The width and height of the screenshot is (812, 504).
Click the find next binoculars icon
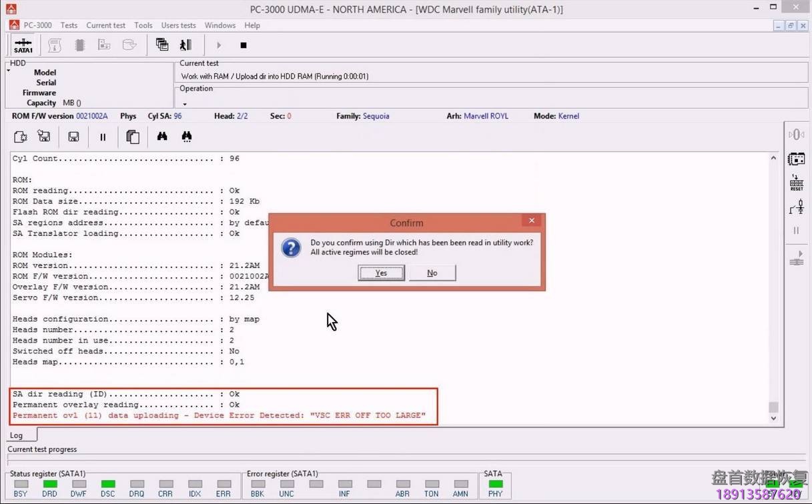(187, 136)
